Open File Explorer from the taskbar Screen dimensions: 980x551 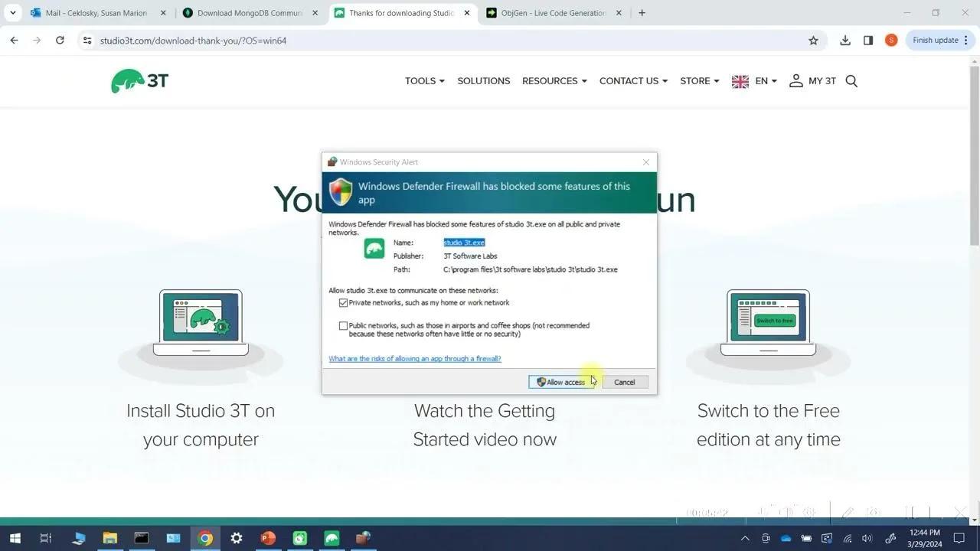click(109, 538)
